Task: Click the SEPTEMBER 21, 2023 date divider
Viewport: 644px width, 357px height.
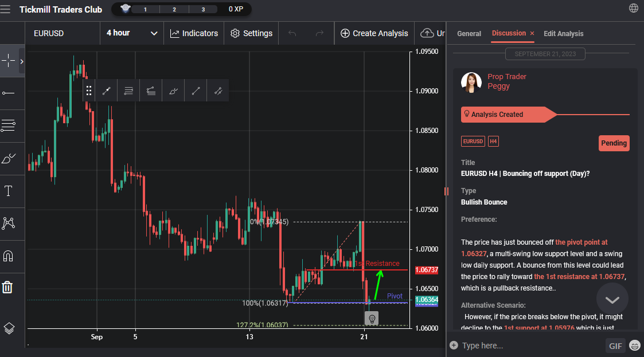Action: click(x=545, y=54)
